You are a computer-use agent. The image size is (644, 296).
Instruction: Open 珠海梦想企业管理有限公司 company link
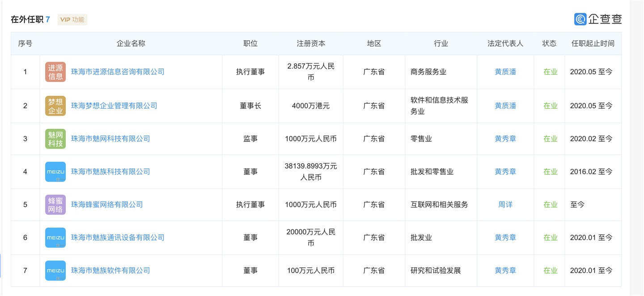click(x=114, y=106)
